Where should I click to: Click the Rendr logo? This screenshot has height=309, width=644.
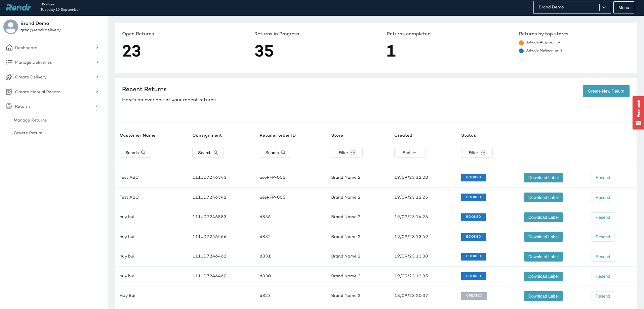point(18,7)
